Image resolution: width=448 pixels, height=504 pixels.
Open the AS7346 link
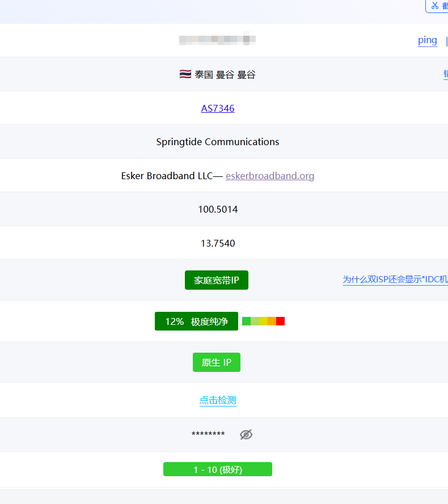click(x=218, y=108)
